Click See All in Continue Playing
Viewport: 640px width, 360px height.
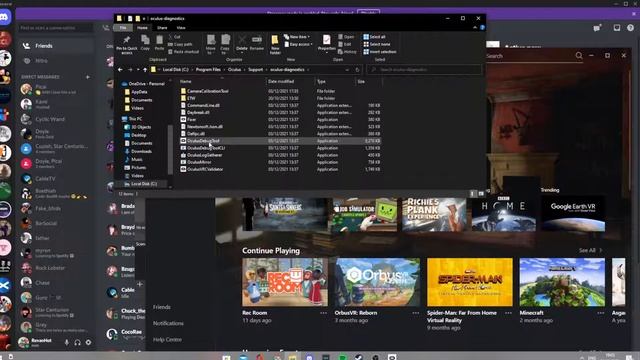590,250
